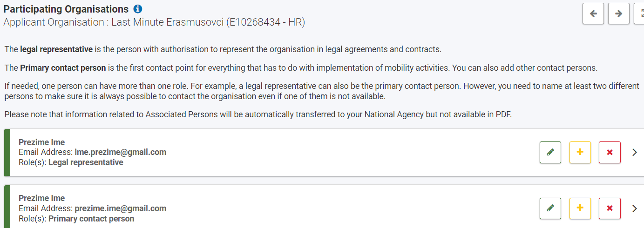644x228 pixels.
Task: Edit the Legal representative entry with pencil
Action: 550,152
